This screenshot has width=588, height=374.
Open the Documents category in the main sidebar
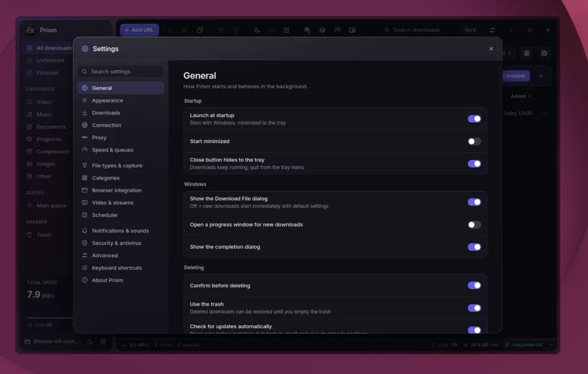(48, 127)
